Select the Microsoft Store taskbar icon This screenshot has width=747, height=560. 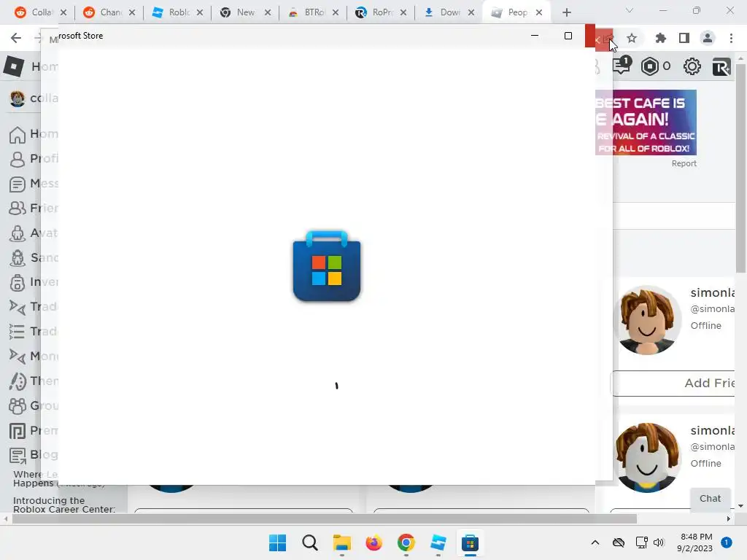pos(470,542)
